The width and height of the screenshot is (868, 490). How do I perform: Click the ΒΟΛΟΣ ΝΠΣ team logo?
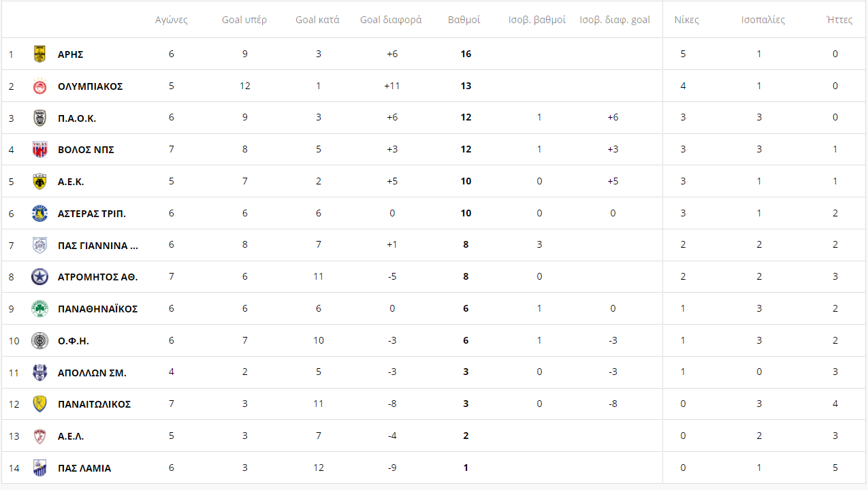(39, 150)
